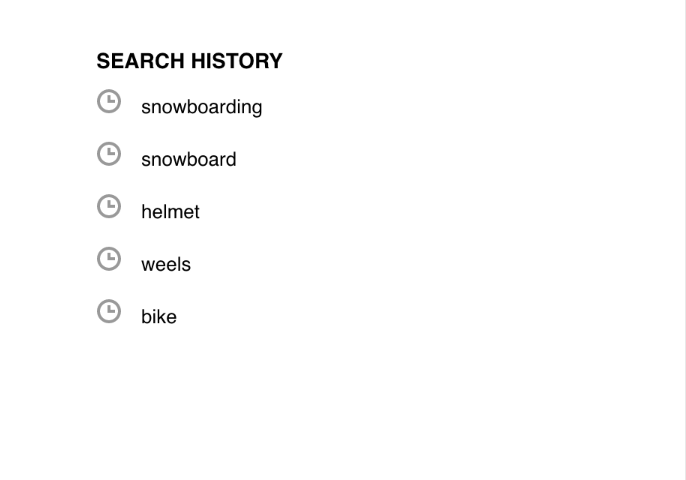Open the bike search history entry
Viewport: 686px width, 480px height.
click(158, 317)
